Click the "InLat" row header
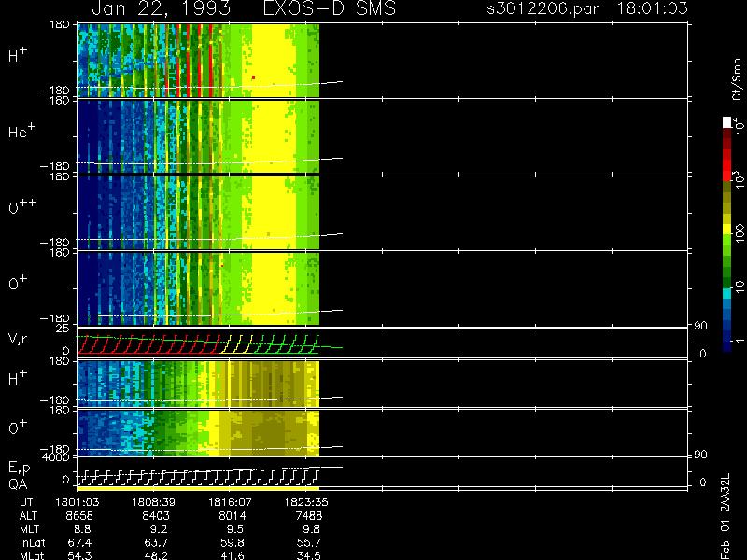This screenshot has width=747, height=560. coord(32,543)
